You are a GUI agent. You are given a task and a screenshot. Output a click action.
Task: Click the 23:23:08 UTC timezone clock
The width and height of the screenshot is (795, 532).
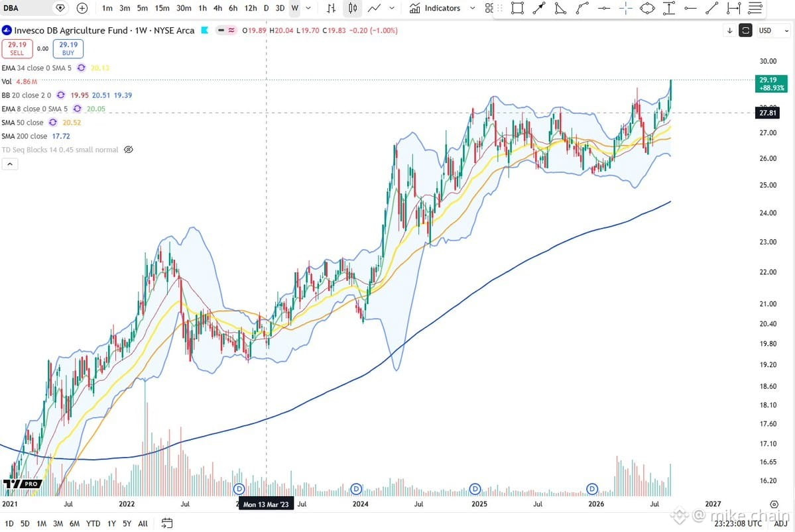738,523
